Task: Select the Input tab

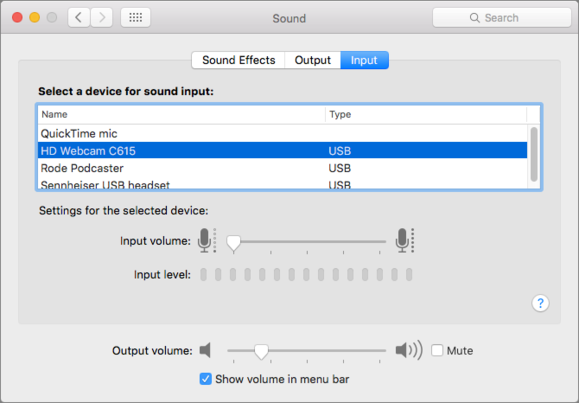Action: pyautogui.click(x=364, y=60)
